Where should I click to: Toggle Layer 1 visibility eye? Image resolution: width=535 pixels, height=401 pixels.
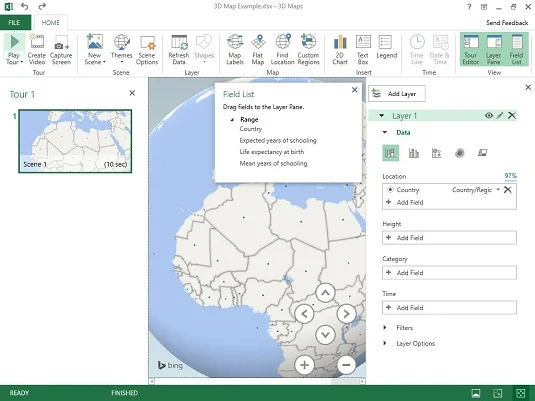[489, 115]
